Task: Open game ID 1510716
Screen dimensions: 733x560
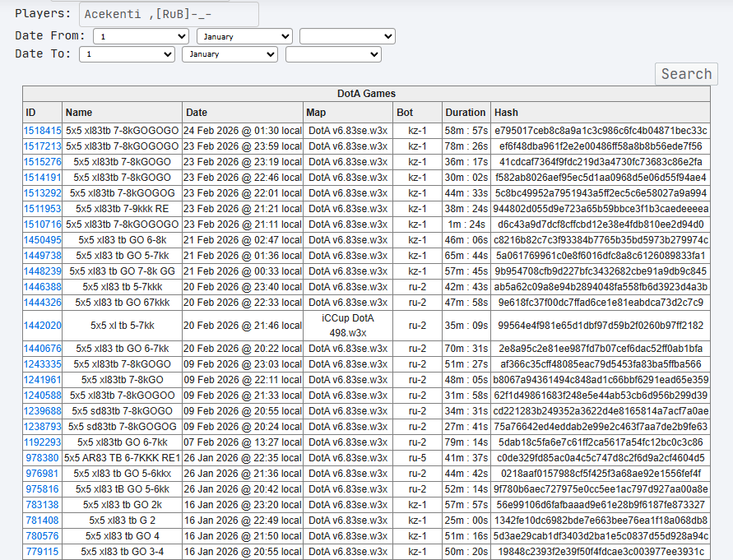Action: [43, 224]
